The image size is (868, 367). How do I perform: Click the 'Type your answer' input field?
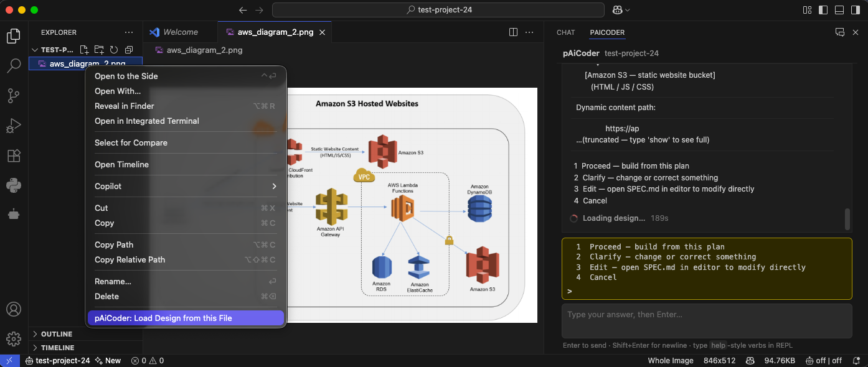[x=707, y=320]
